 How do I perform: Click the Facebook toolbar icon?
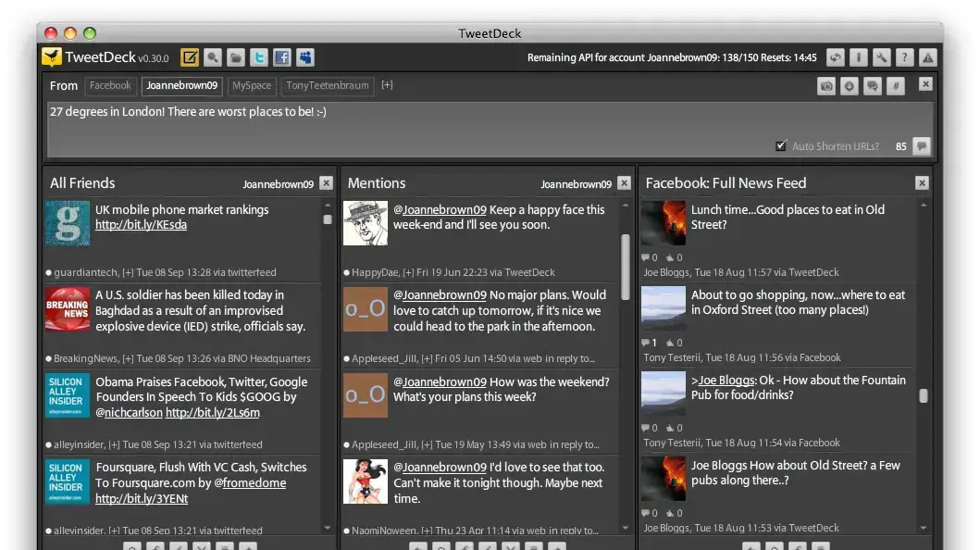282,57
